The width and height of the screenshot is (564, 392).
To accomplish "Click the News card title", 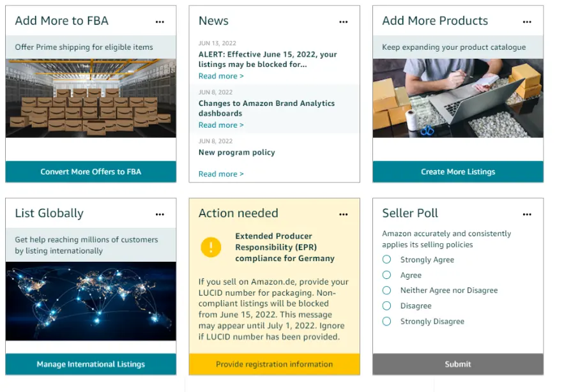I will 213,21.
